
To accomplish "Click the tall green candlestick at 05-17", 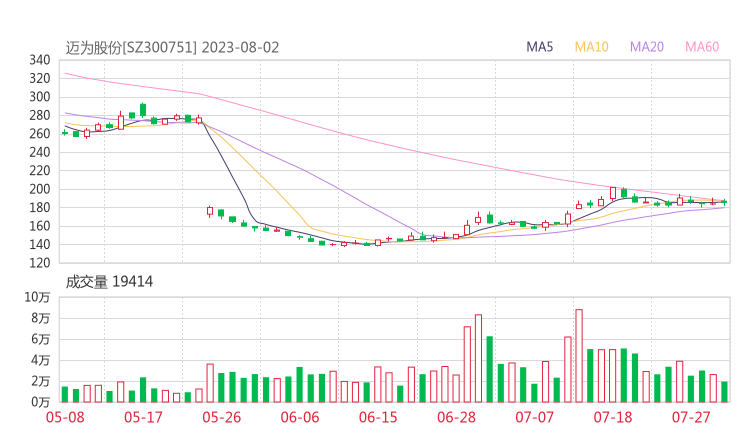I will (x=143, y=110).
